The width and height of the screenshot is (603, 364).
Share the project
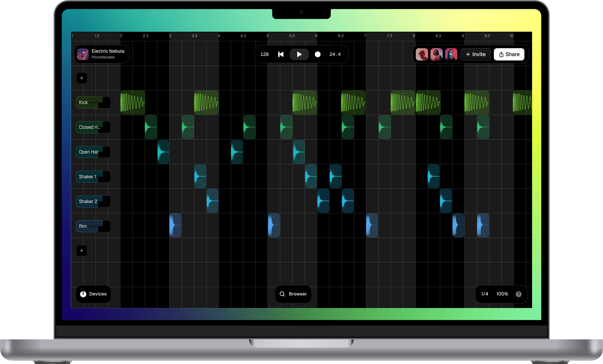pos(509,54)
